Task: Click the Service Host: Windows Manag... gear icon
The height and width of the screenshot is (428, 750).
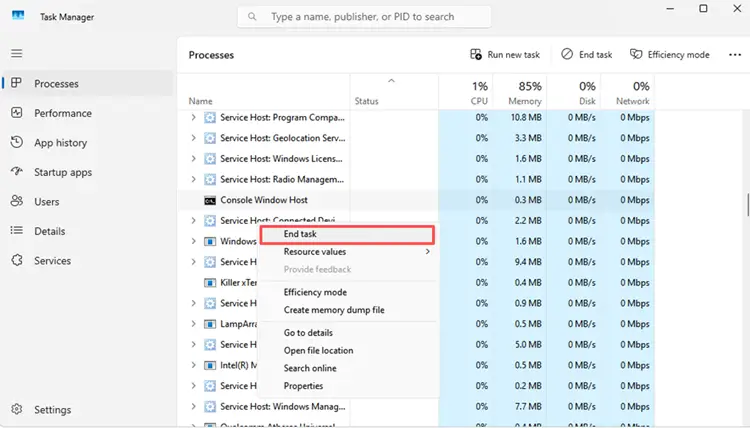Action: point(210,406)
